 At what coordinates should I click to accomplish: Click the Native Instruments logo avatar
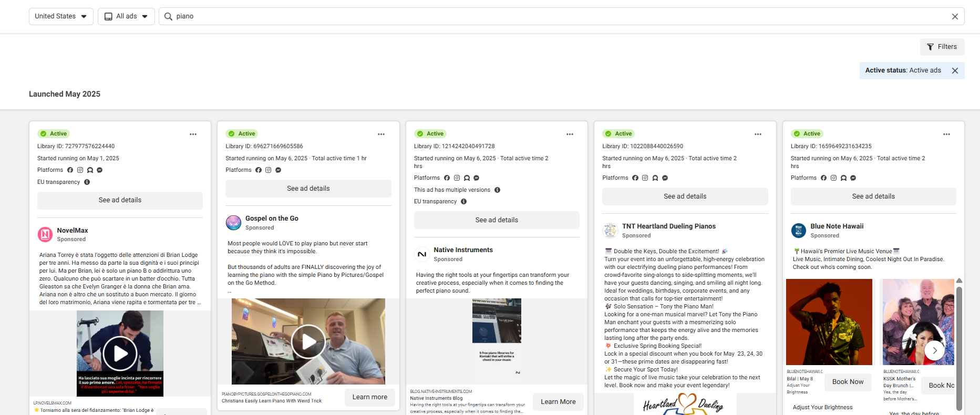click(422, 254)
